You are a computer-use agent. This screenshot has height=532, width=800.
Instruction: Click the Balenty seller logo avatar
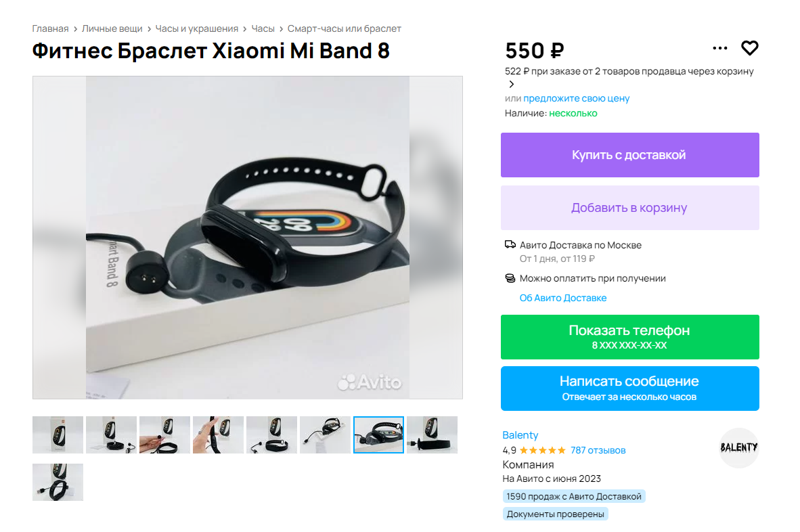(739, 447)
